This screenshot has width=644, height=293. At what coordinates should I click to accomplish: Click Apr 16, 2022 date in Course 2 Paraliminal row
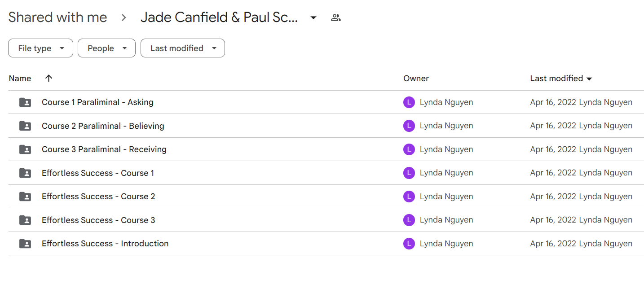click(553, 126)
